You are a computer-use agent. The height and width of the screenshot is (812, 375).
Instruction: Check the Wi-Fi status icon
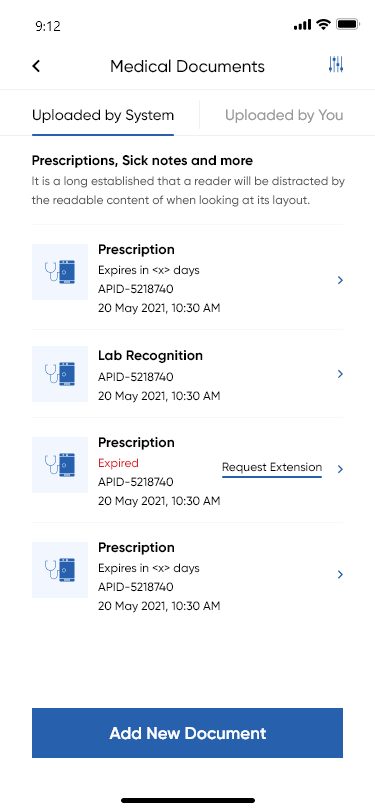(324, 24)
